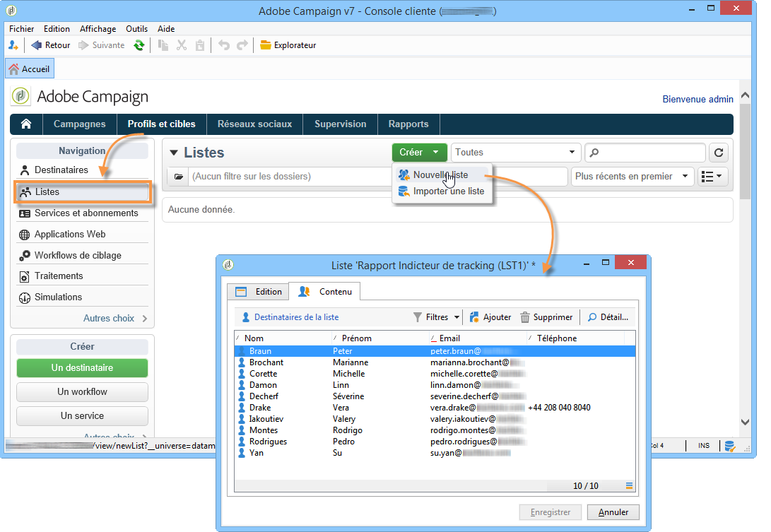The image size is (771, 532).
Task: Select the Drake Vera row
Action: [435, 408]
